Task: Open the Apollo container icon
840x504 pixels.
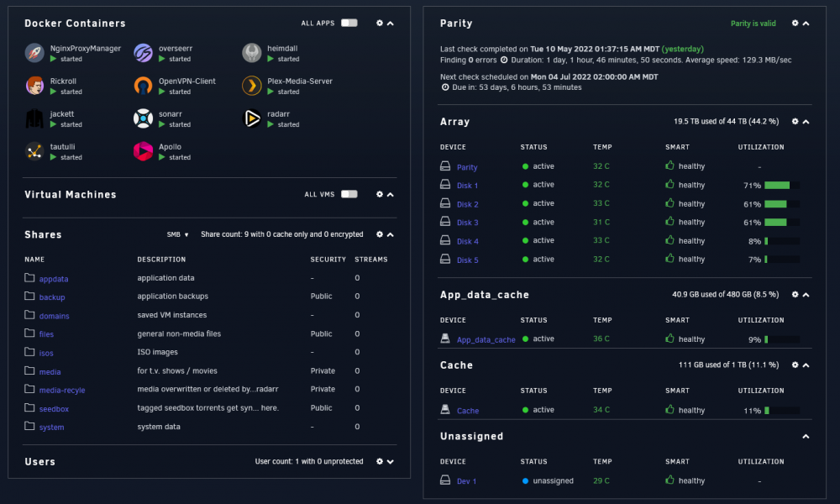Action: click(143, 151)
